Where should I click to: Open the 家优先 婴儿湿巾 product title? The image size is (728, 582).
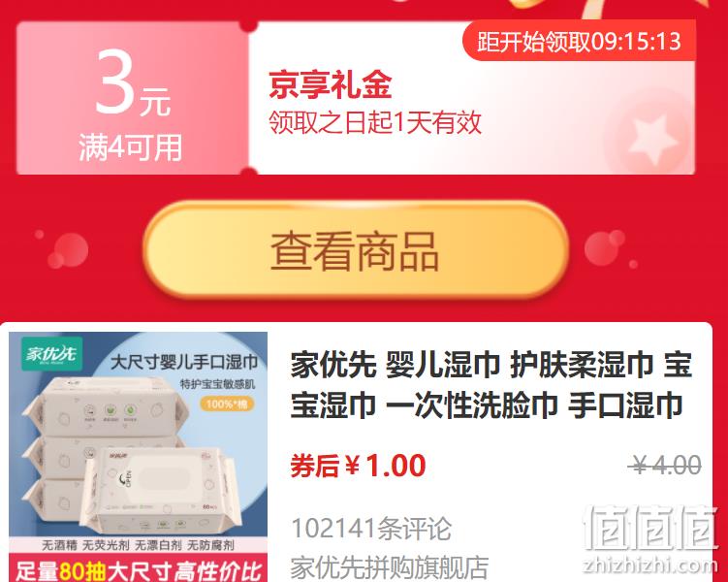tap(491, 384)
